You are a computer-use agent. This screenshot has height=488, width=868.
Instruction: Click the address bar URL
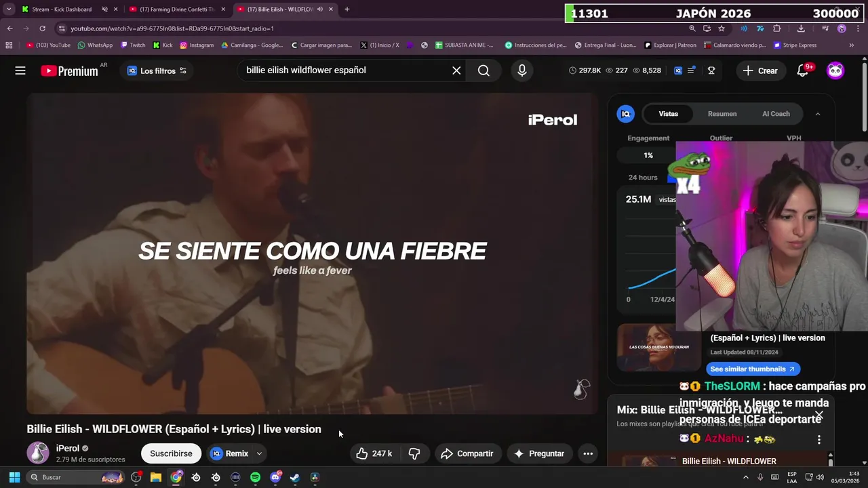tap(172, 28)
